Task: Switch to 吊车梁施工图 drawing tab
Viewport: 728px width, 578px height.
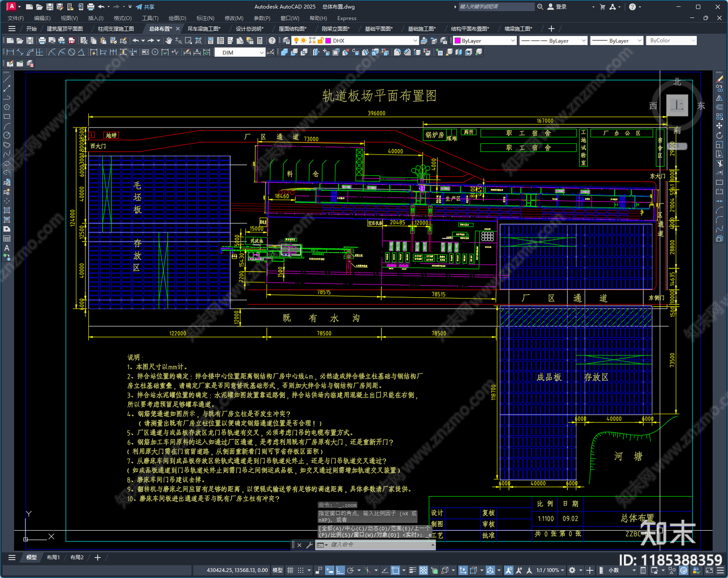Action: (x=204, y=29)
